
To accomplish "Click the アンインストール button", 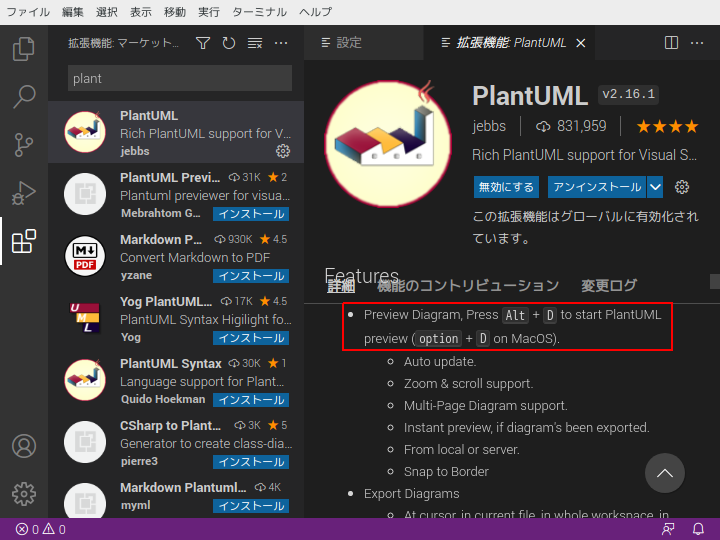I will pos(597,187).
